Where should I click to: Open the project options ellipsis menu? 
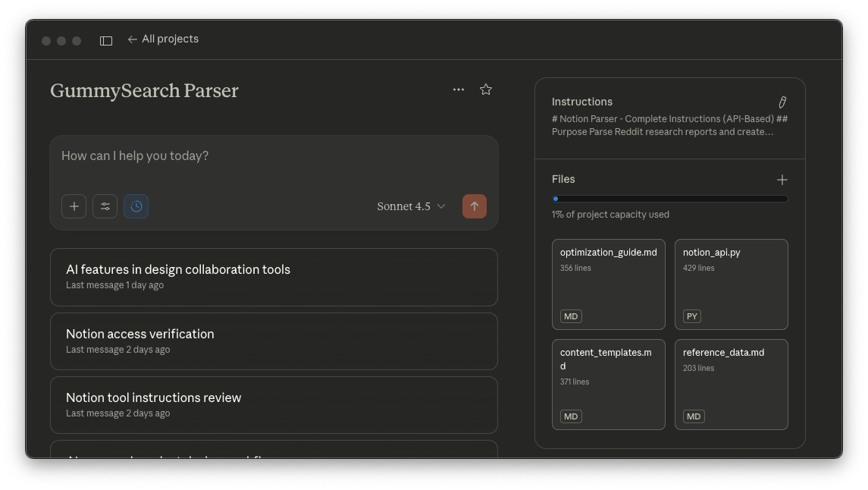point(459,90)
